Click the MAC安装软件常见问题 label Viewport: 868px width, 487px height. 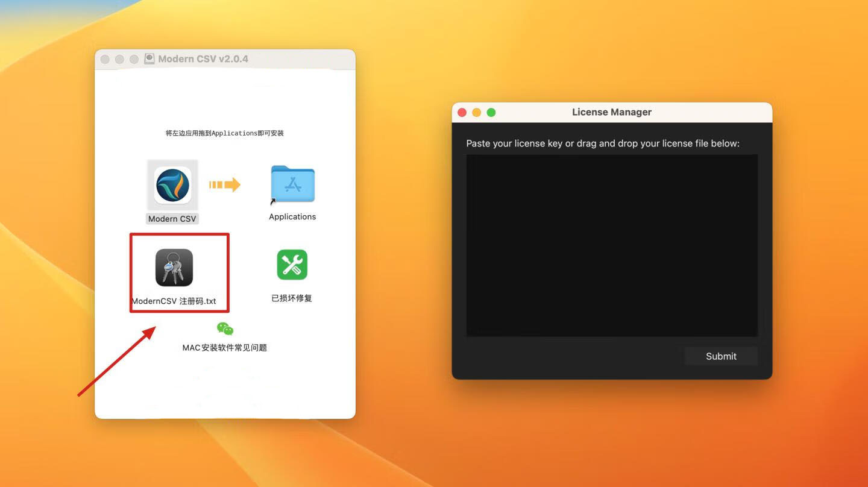[x=225, y=348]
